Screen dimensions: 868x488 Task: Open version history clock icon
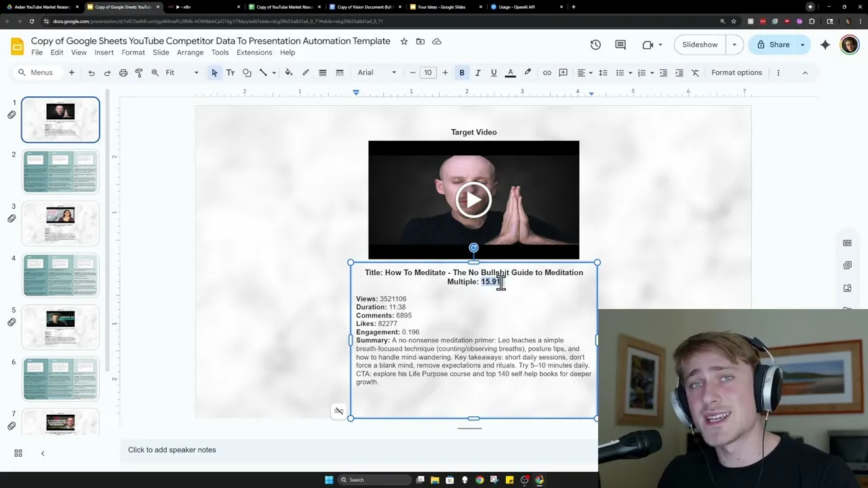point(595,45)
